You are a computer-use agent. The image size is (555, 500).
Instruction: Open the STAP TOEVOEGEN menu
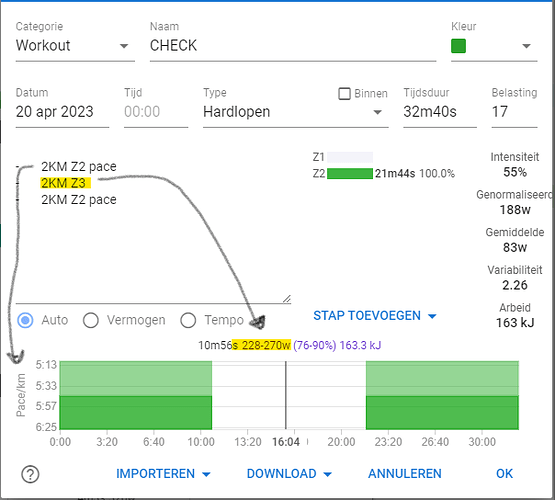[374, 316]
